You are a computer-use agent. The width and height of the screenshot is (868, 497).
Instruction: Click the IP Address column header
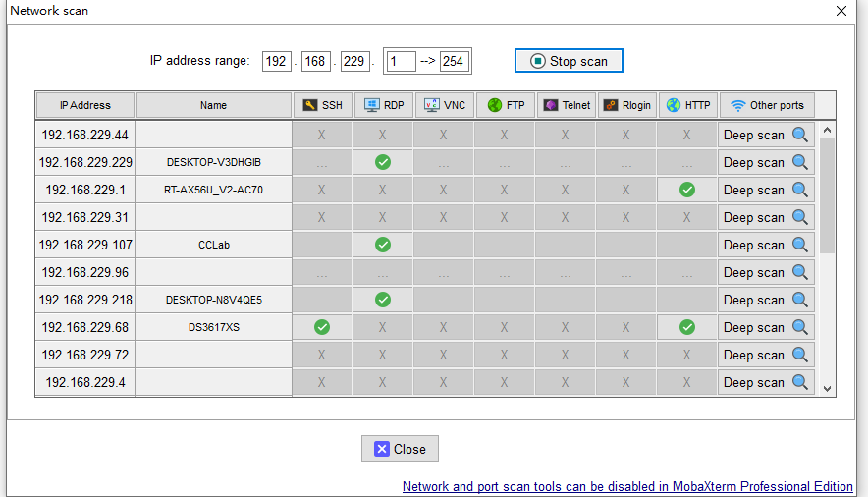(x=85, y=105)
